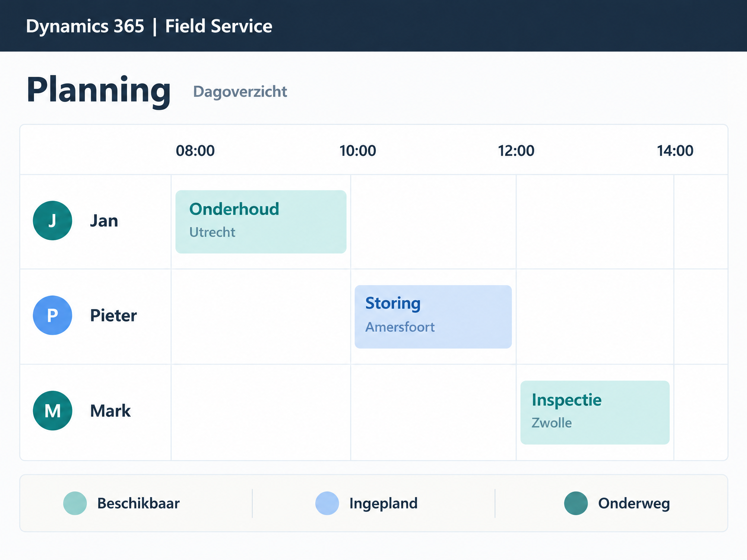Click the Beschikbaar legend color dot
The width and height of the screenshot is (747, 560).
click(75, 503)
